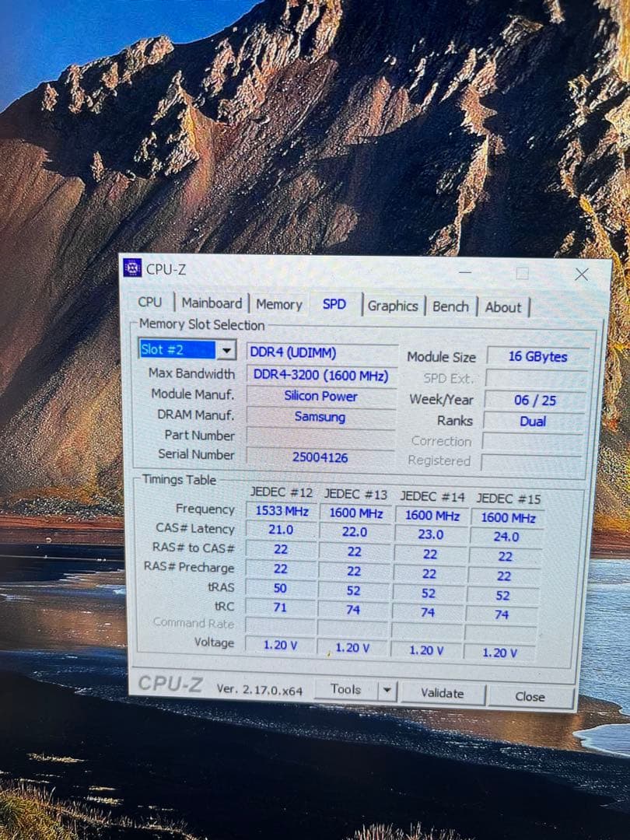Switch to the Mainboard tab
Screen dimensions: 630x840
point(212,303)
